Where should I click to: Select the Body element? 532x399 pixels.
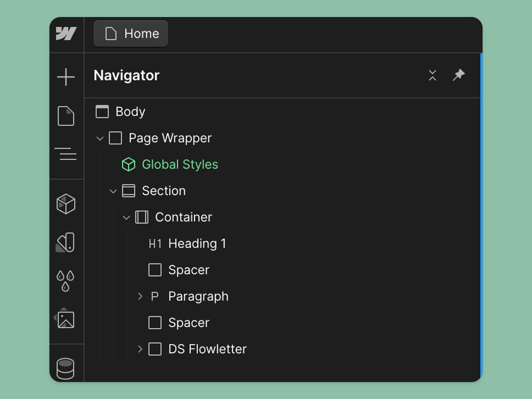pyautogui.click(x=130, y=112)
